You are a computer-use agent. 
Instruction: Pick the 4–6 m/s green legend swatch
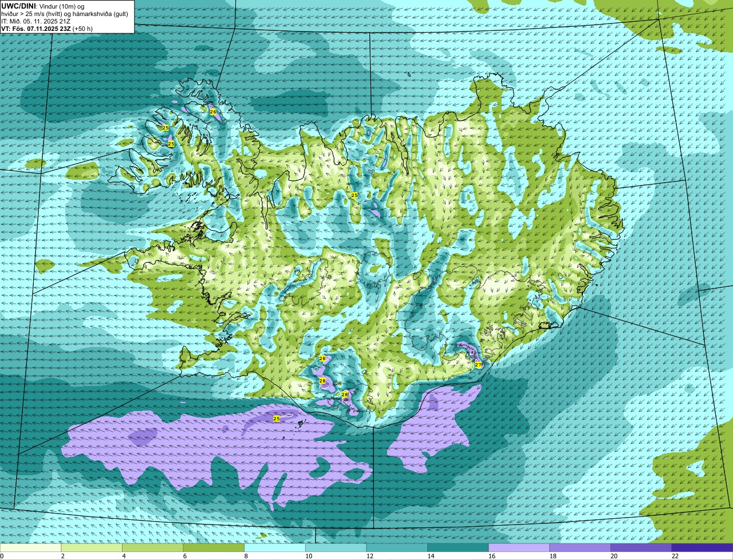coord(152,548)
